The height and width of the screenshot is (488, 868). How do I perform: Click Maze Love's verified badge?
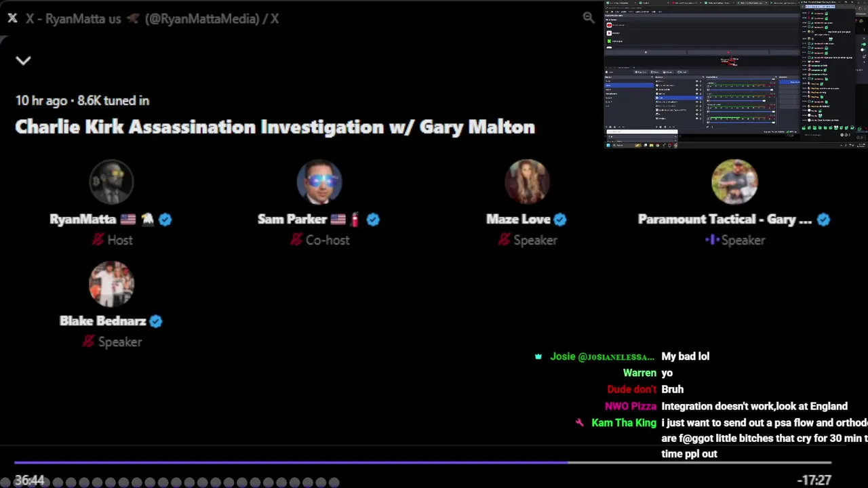[x=559, y=219]
